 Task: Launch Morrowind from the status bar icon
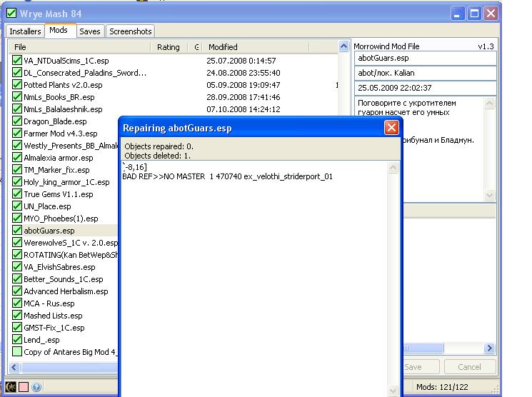(x=11, y=387)
